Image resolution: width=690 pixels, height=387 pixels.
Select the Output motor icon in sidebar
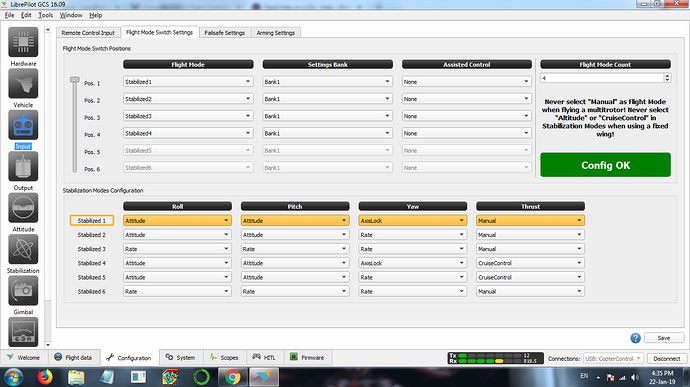23,166
